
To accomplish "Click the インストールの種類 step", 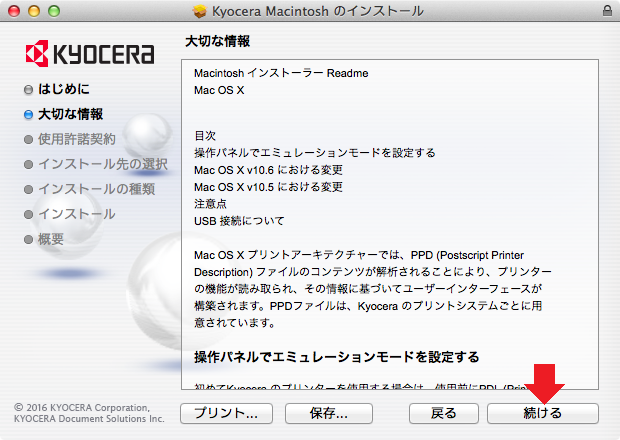I will point(96,189).
